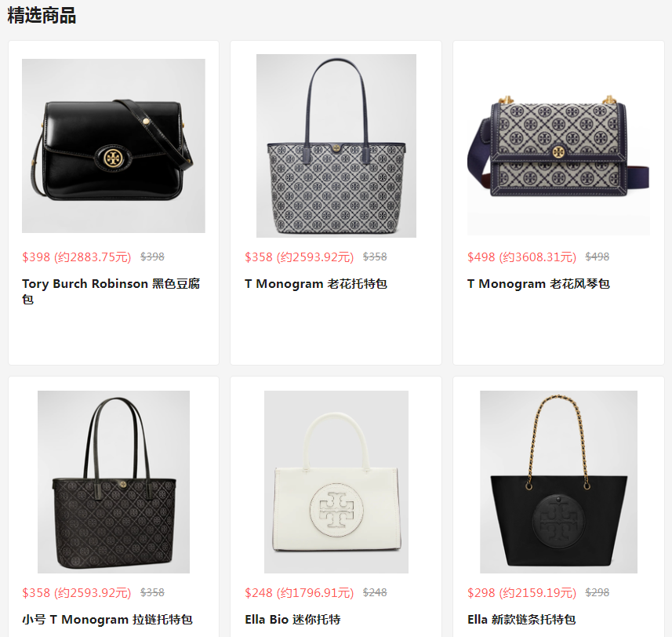Screen dimensions: 672x637
Task: View the T Monogram accordion bag image
Action: (x=558, y=146)
